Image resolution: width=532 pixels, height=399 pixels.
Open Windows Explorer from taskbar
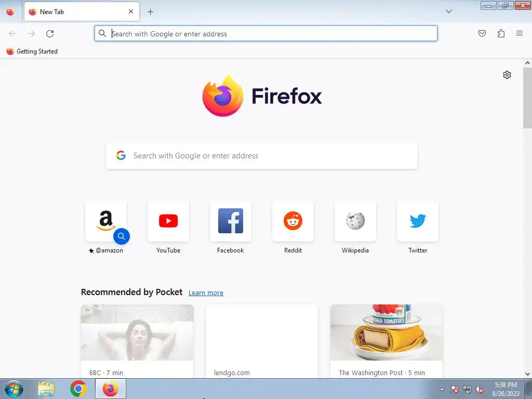(x=46, y=389)
